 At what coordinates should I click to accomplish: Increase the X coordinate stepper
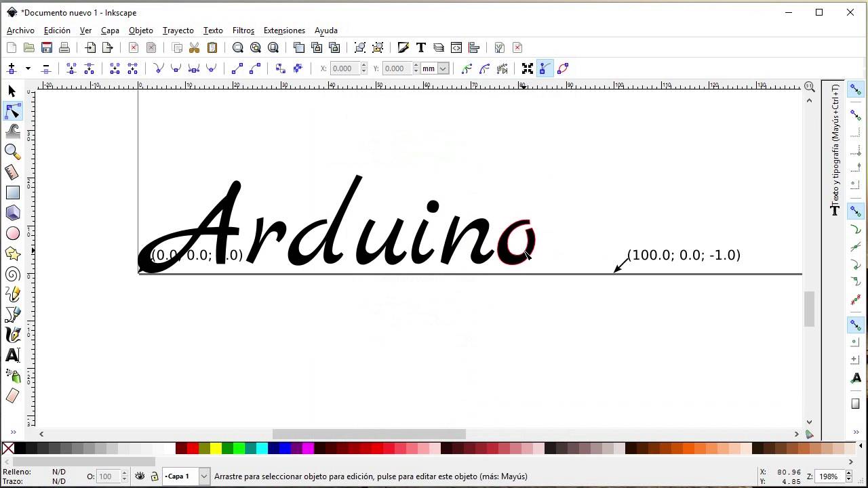click(x=364, y=66)
